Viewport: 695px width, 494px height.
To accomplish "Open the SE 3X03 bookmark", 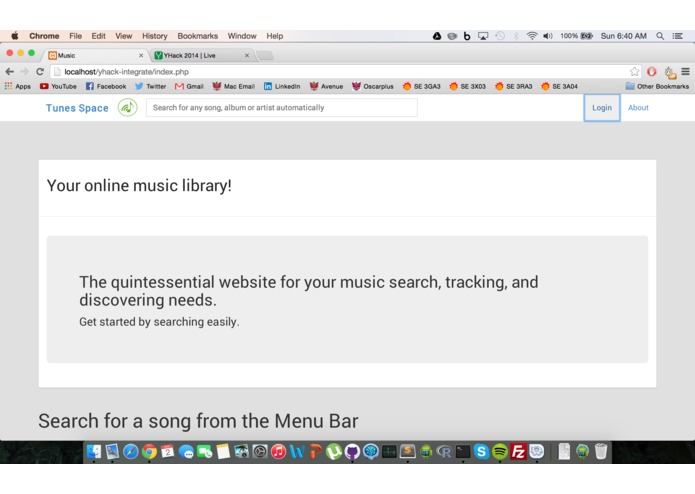I will pyautogui.click(x=468, y=86).
